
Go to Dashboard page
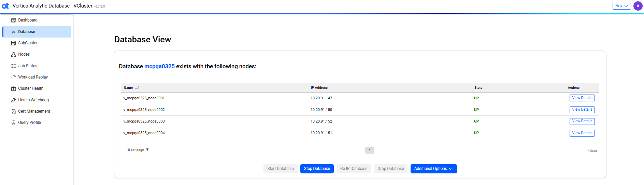pos(37,20)
